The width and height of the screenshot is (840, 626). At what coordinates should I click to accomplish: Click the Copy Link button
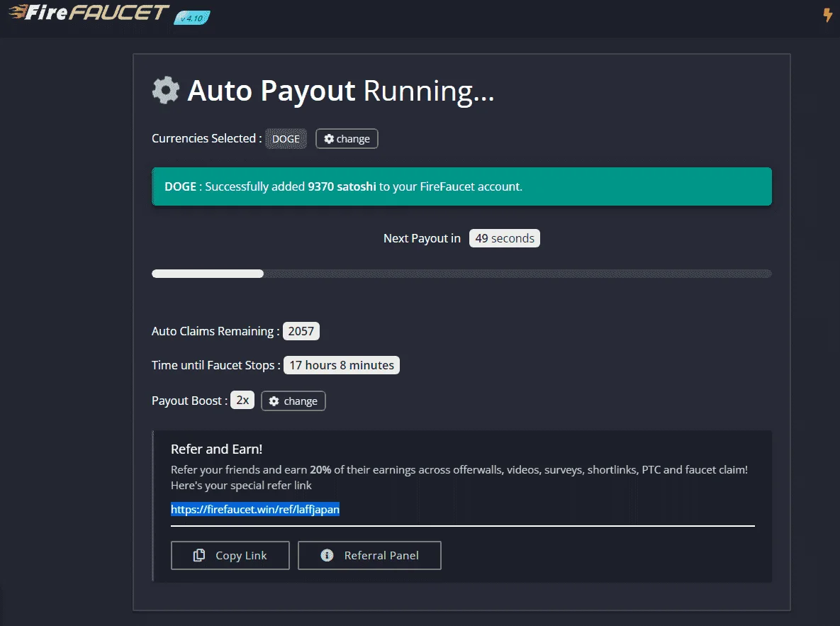coord(230,555)
